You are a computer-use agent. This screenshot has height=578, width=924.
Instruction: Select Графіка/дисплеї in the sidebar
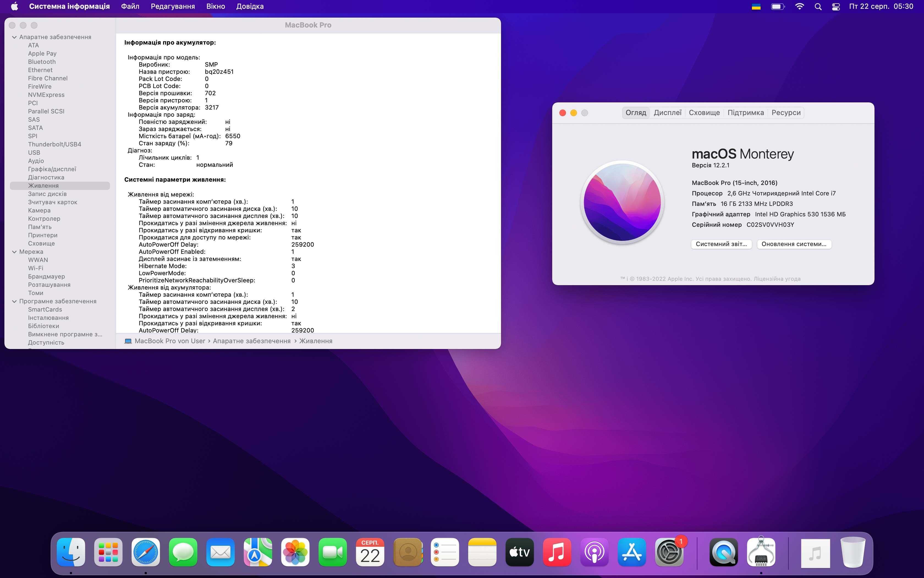coord(52,169)
